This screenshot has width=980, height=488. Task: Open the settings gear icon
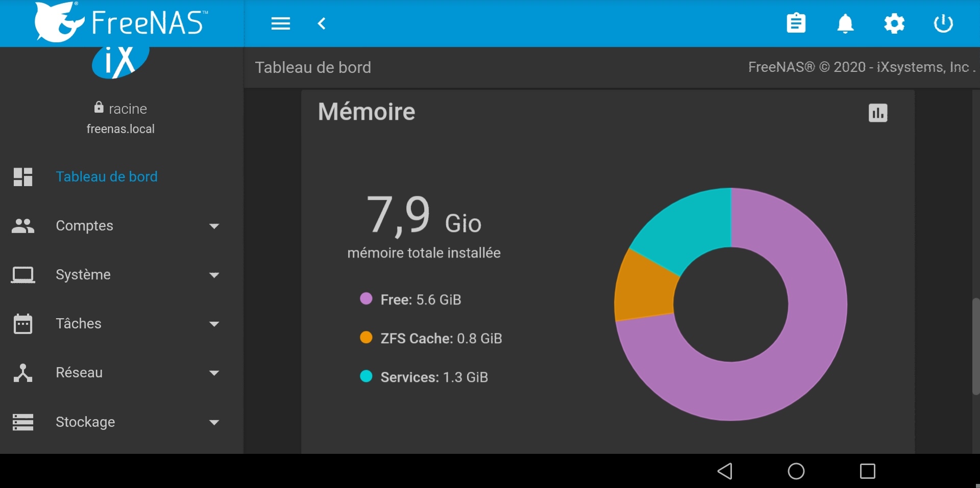coord(894,23)
